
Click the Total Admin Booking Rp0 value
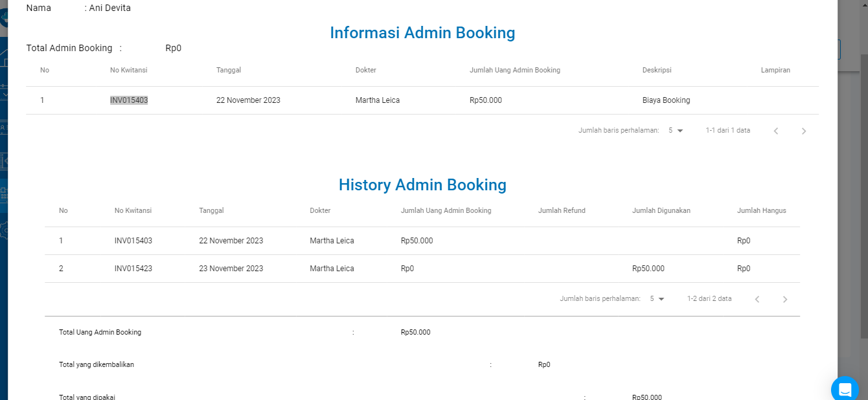coord(174,48)
